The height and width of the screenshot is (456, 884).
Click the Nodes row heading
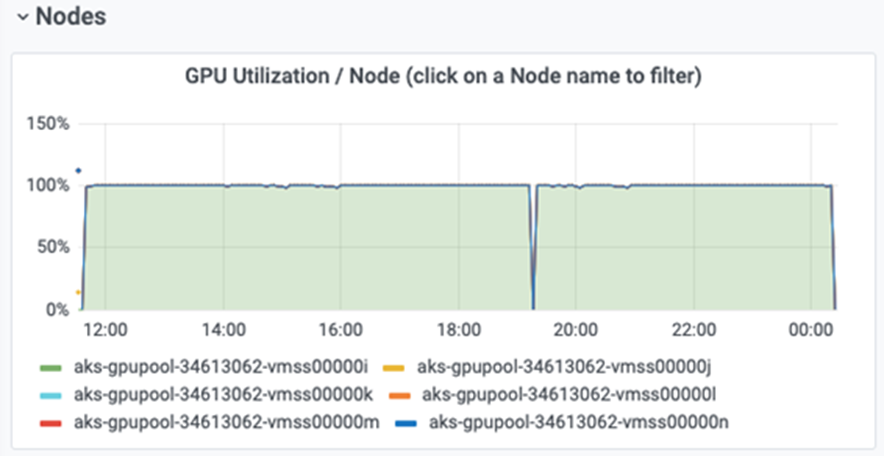[x=70, y=16]
